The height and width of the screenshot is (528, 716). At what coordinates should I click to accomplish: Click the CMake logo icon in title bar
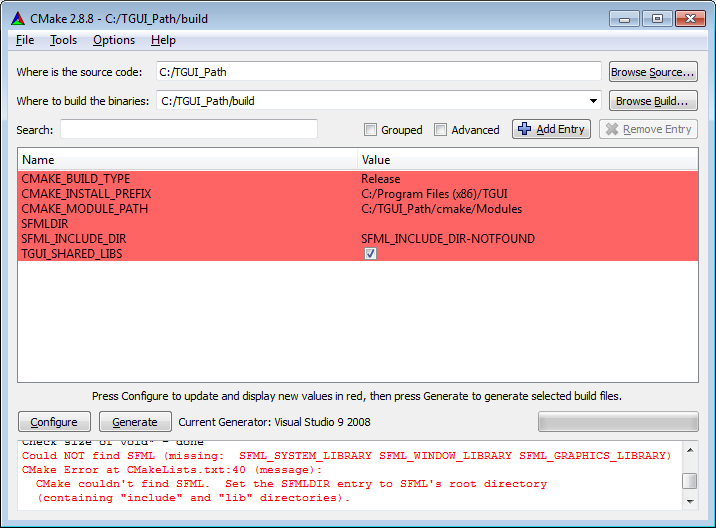point(18,19)
